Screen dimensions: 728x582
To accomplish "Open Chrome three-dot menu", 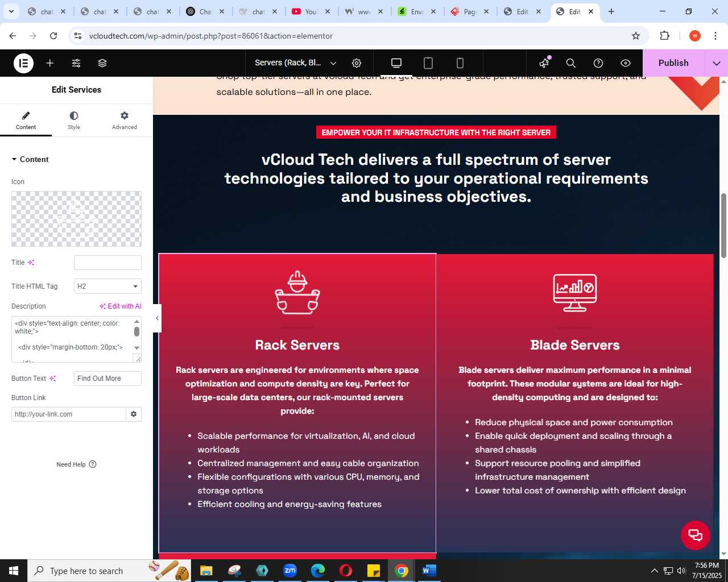I will tap(715, 36).
